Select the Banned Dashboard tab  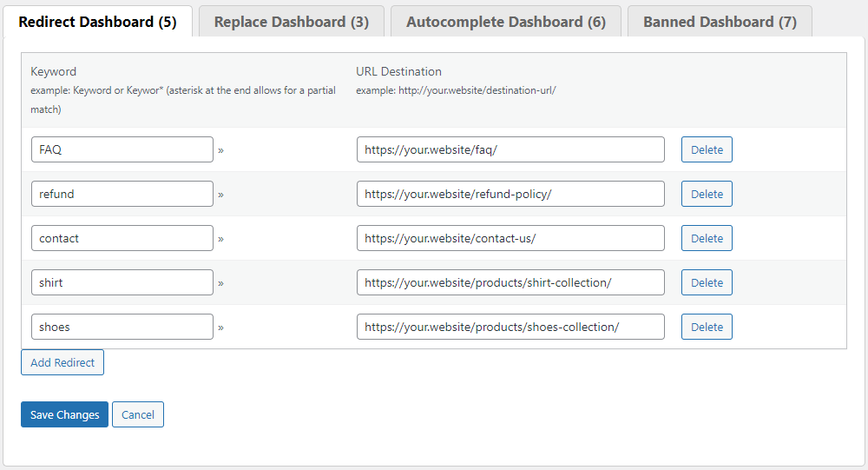click(719, 22)
